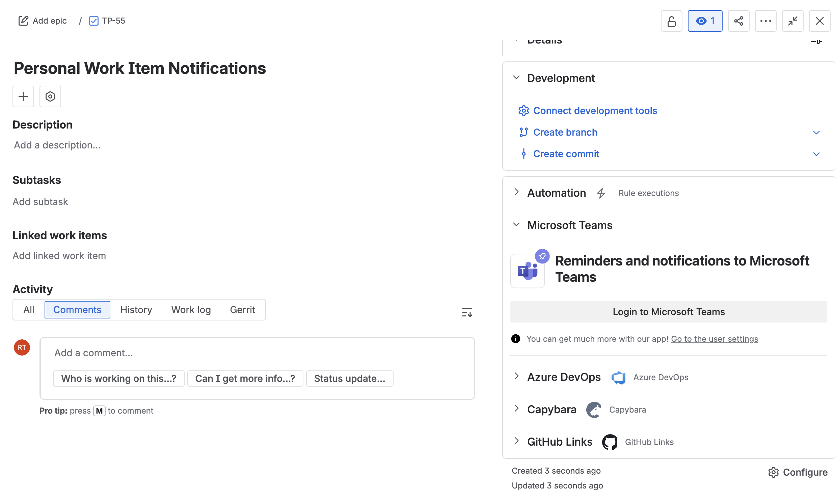835x504 pixels.
Task: Toggle the watch eye button
Action: 705,21
